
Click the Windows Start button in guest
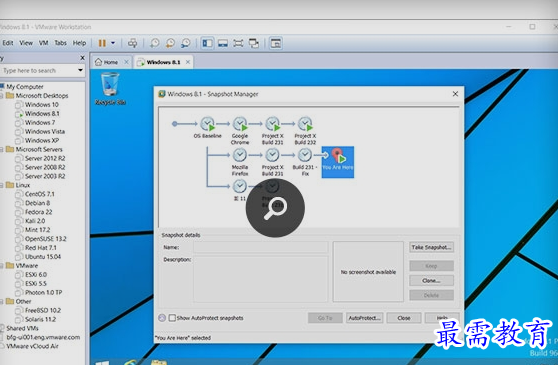pyautogui.click(x=102, y=363)
